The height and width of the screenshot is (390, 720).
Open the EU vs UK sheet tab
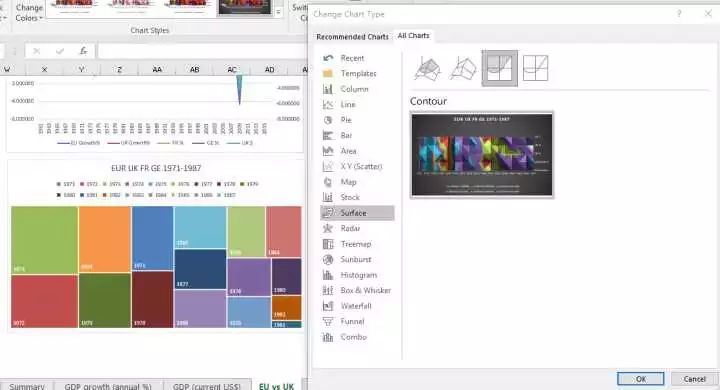point(276,386)
